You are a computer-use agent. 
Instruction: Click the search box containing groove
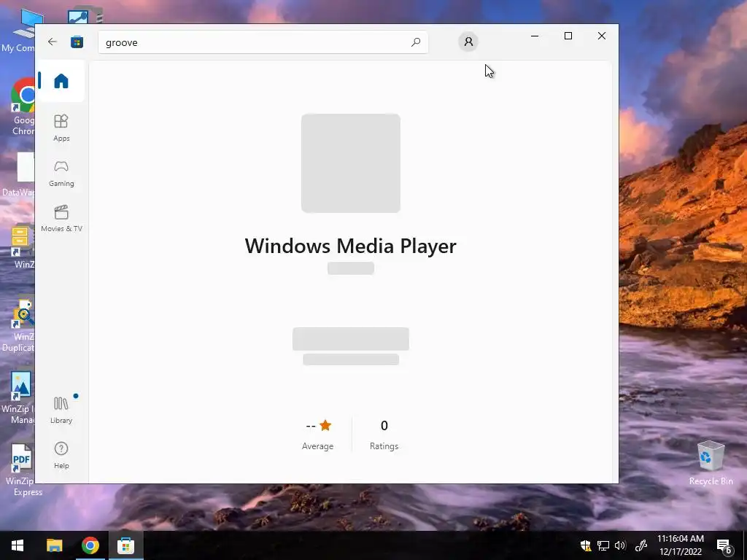pyautogui.click(x=263, y=42)
